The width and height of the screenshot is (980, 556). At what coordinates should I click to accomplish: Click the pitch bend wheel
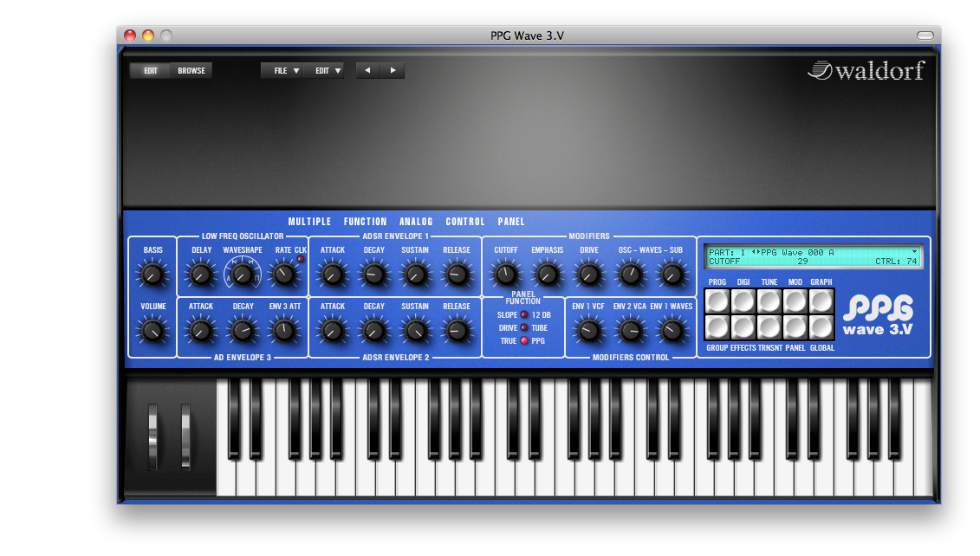pyautogui.click(x=153, y=436)
